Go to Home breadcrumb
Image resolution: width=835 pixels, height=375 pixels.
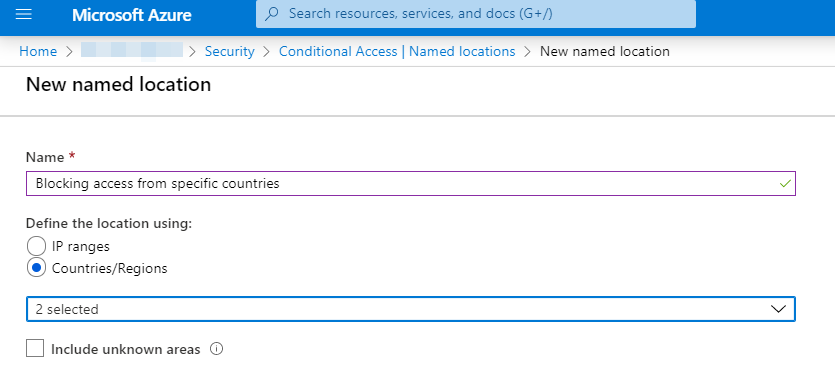[38, 52]
